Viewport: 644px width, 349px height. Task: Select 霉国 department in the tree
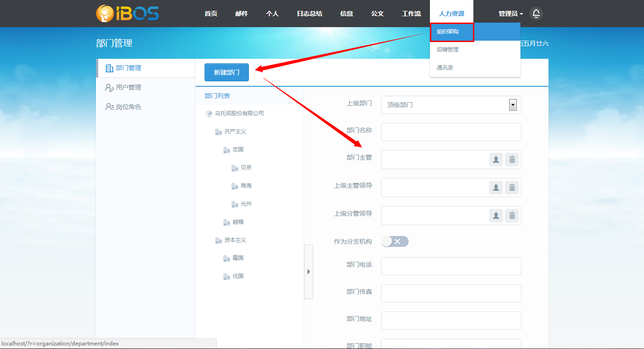(238, 258)
